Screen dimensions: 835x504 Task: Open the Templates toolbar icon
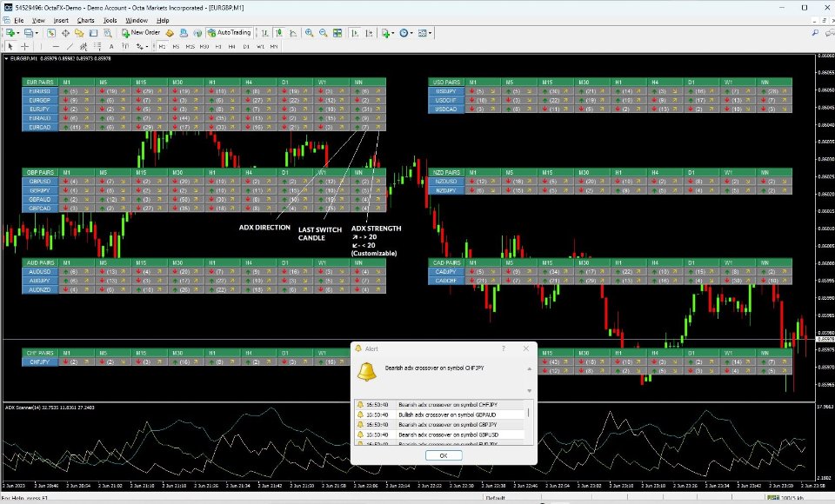pos(423,33)
